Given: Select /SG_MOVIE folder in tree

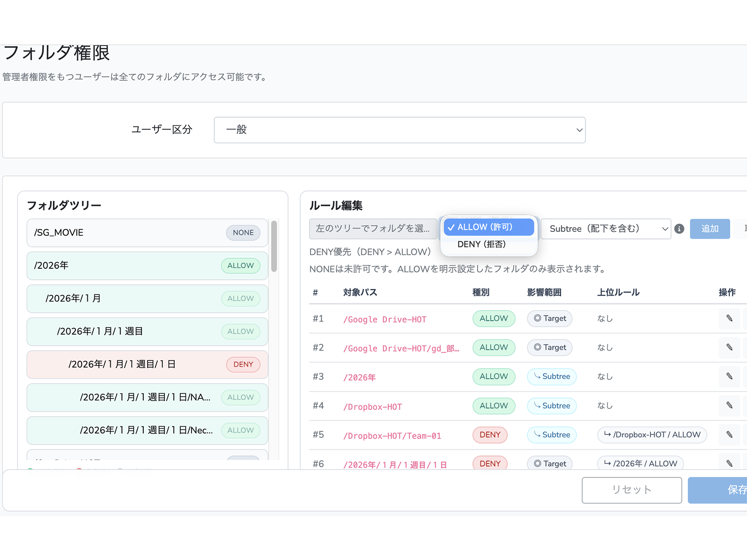Looking at the screenshot, I should pos(148,233).
